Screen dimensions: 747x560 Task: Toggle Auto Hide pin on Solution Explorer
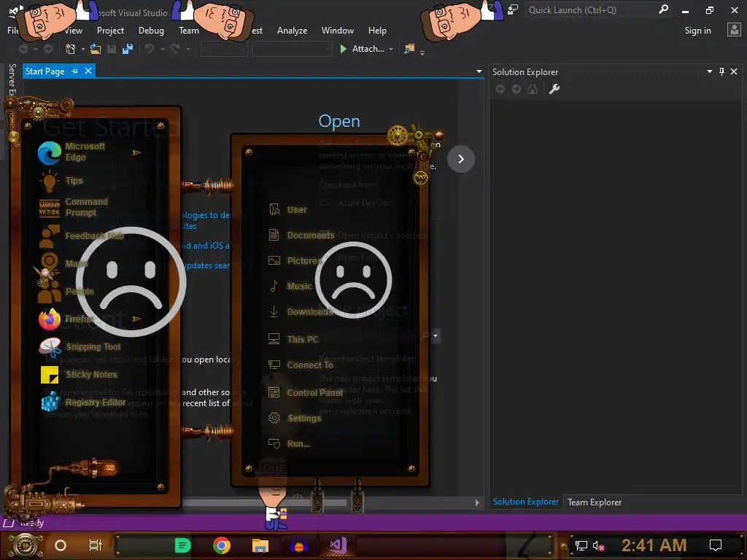point(721,71)
